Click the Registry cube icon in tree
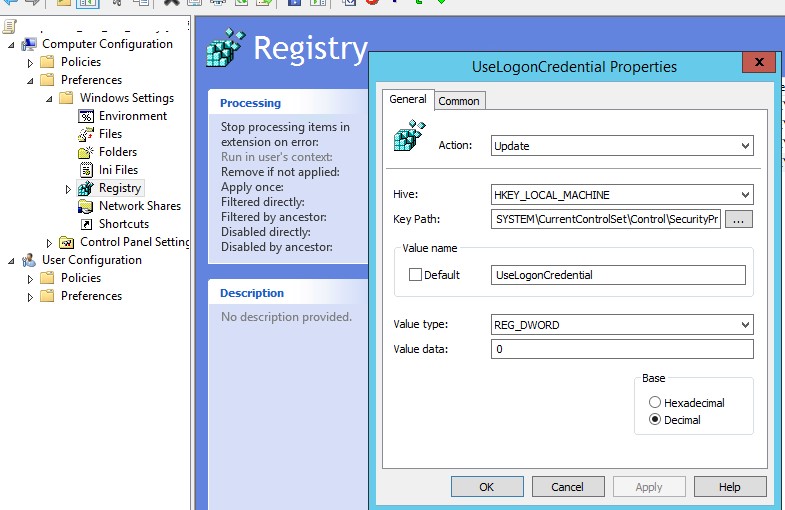 click(86, 188)
